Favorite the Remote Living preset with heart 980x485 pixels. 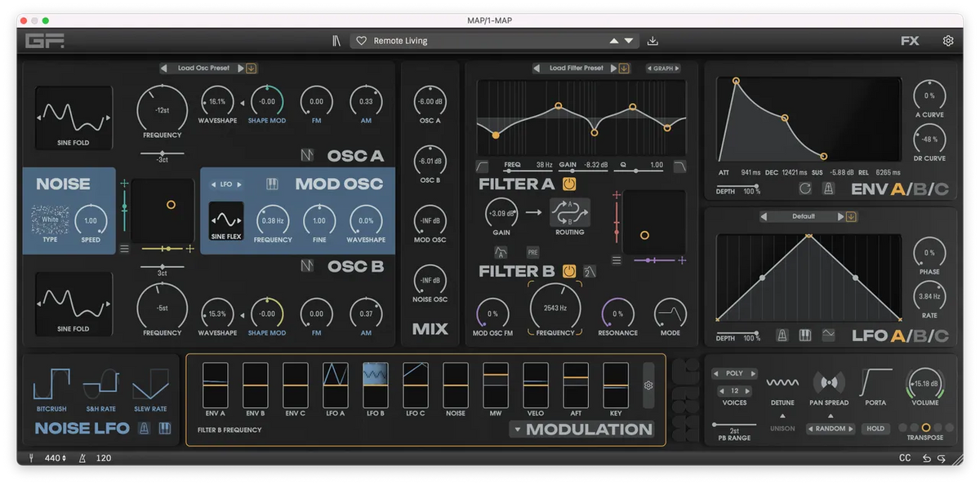coord(361,41)
